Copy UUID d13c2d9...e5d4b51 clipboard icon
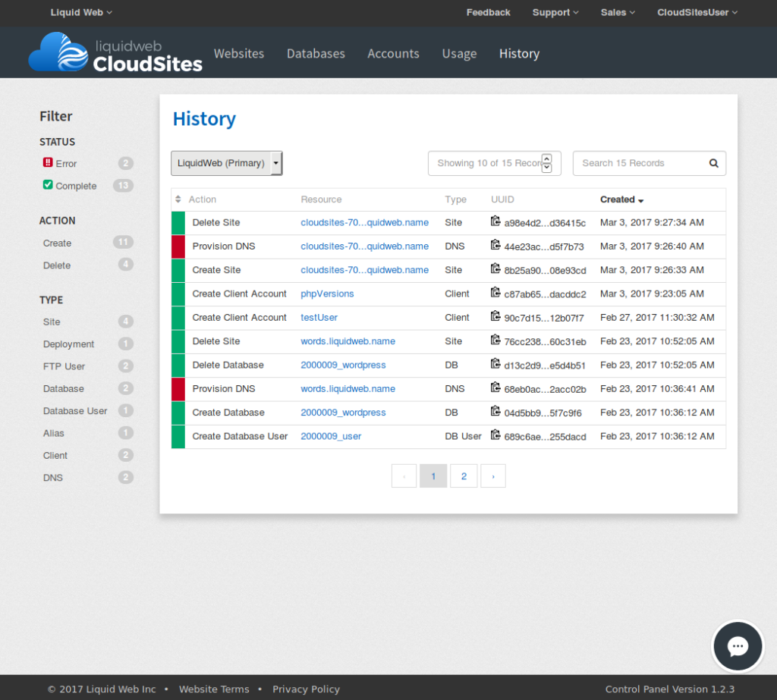777x700 pixels. point(495,363)
